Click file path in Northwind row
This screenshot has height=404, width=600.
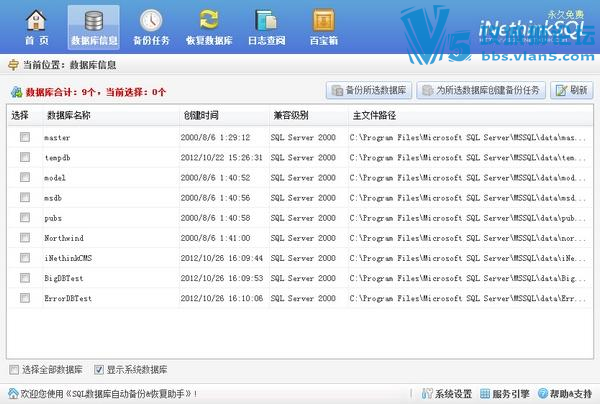[467, 238]
